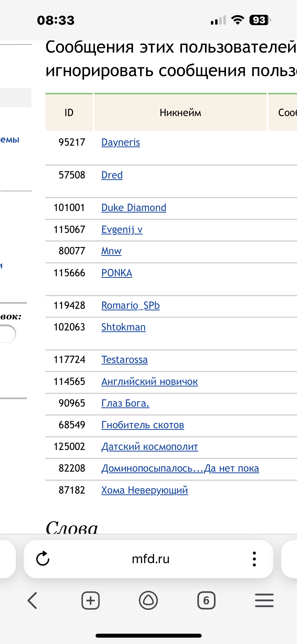This screenshot has height=644, width=297.
Task: Go back using the browser back arrow
Action: click(x=32, y=600)
